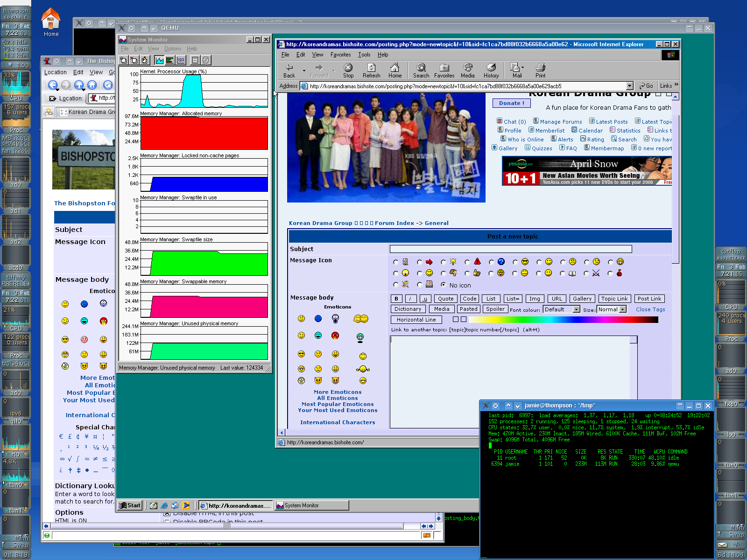Click the Subject text field in IE
This screenshot has width=747, height=560.
tap(511, 249)
